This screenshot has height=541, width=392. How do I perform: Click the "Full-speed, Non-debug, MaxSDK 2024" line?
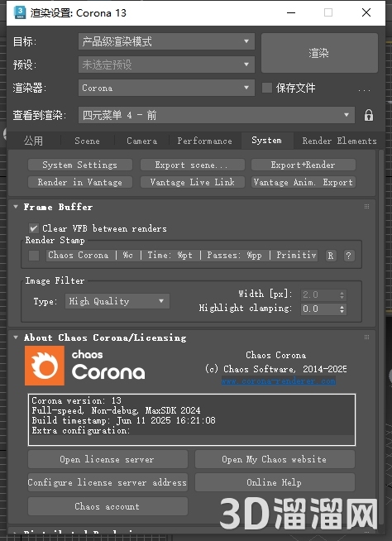[116, 410]
